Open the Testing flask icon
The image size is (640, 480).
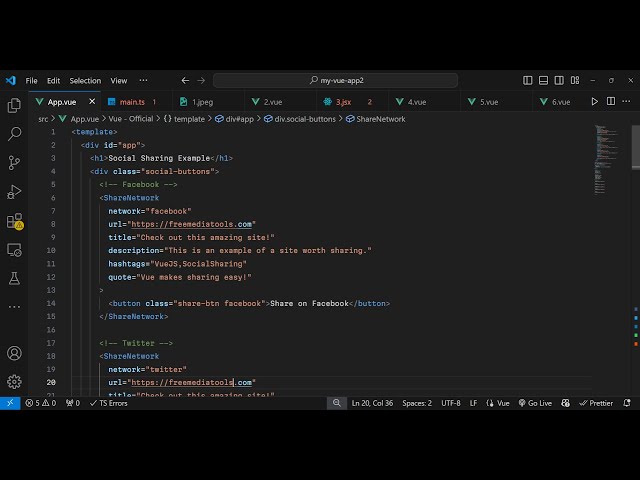(x=14, y=279)
